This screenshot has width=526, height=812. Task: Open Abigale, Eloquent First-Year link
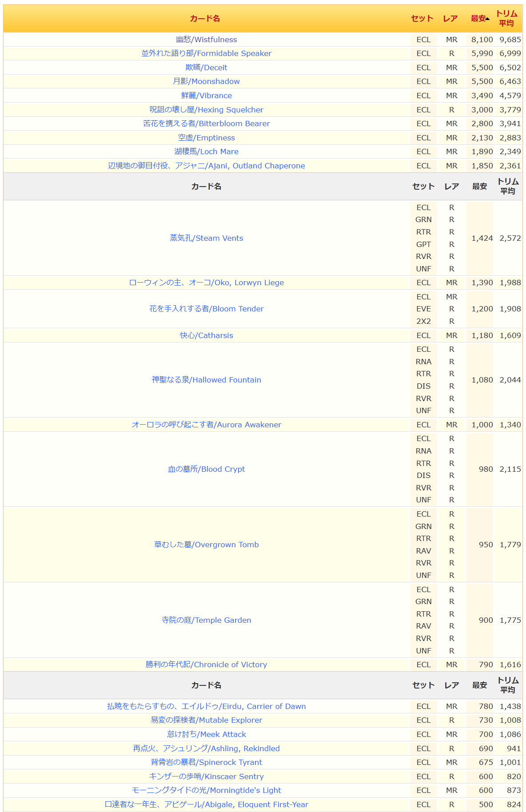[206, 804]
